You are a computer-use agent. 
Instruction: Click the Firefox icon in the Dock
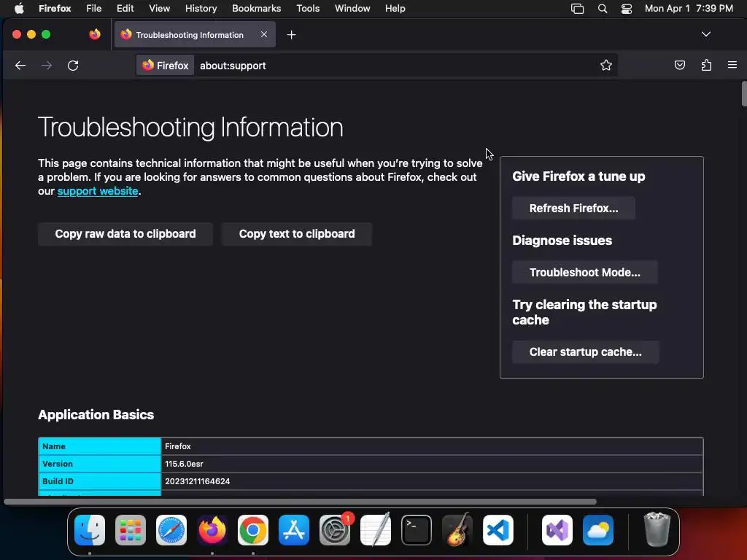click(212, 530)
